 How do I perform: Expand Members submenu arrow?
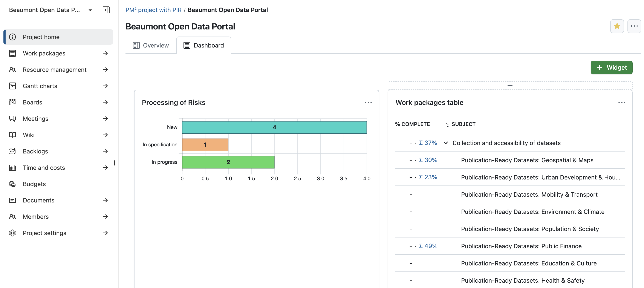click(x=106, y=216)
